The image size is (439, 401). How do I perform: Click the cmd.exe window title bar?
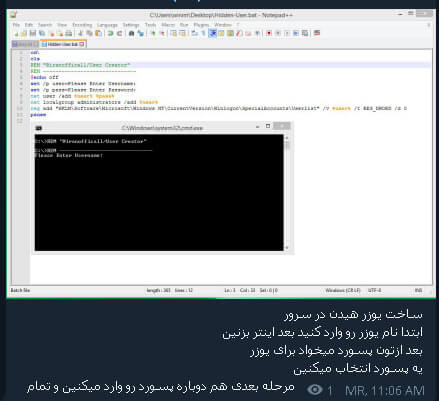(x=162, y=128)
